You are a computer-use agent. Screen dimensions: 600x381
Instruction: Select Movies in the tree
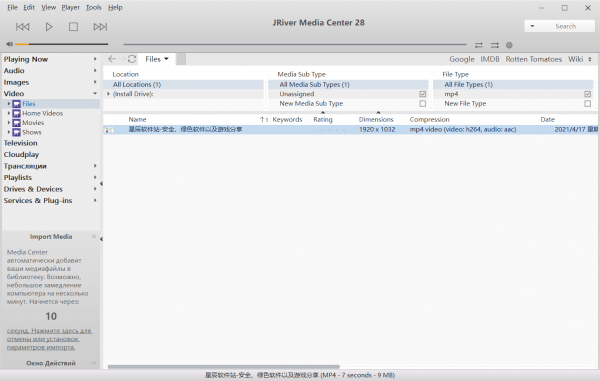click(33, 123)
